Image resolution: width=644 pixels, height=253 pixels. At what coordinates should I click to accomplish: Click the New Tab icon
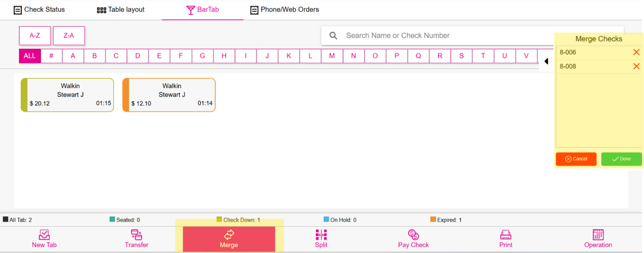coord(44,235)
